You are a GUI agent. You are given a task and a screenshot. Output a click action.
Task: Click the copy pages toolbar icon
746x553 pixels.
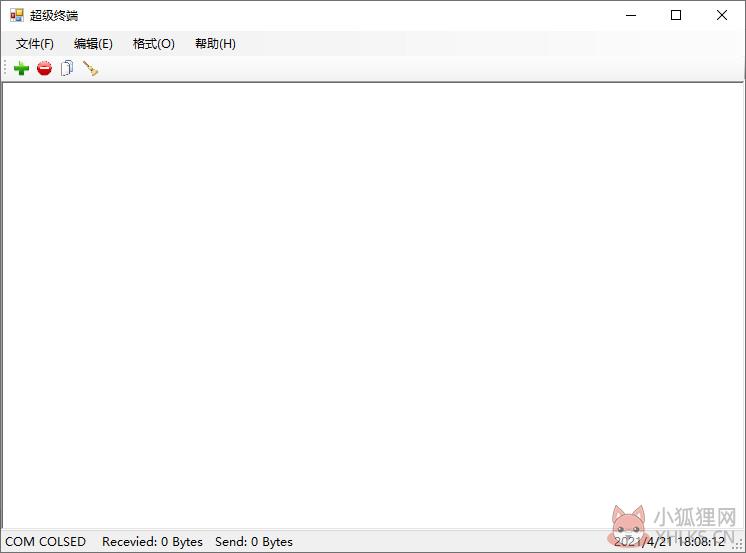(x=67, y=69)
